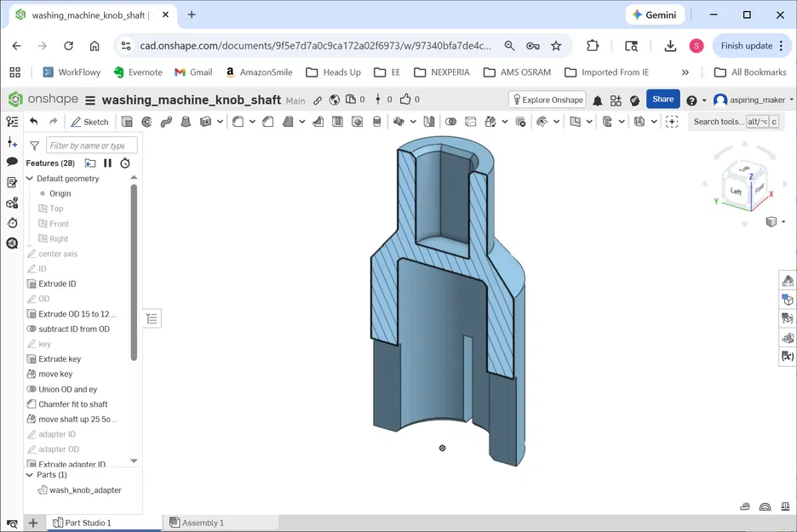Collapse the Default geometry tree section
797x532 pixels.
[x=28, y=178]
